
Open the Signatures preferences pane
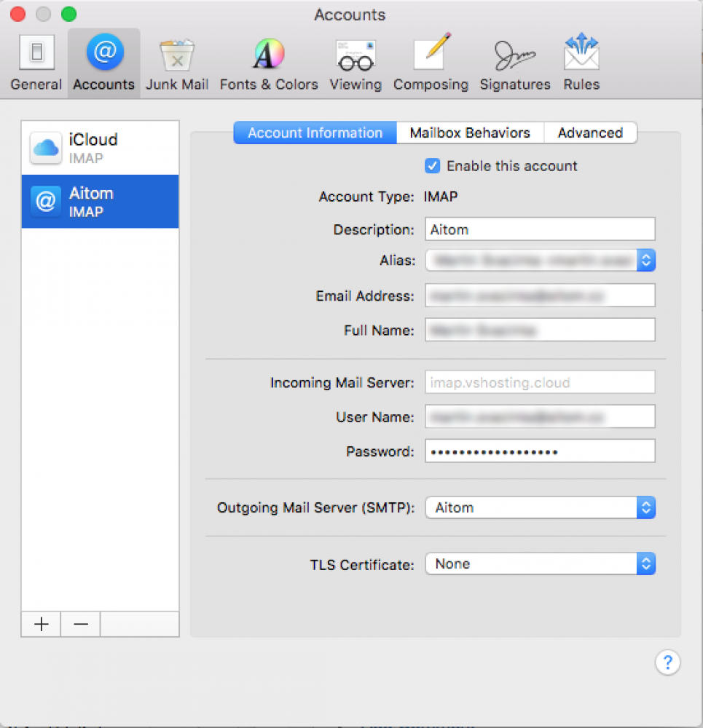pyautogui.click(x=515, y=64)
